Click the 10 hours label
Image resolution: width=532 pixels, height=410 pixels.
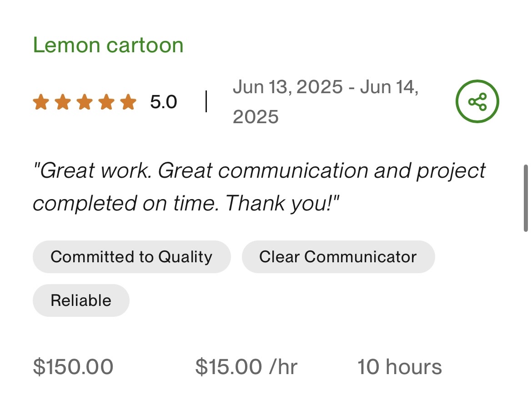(x=399, y=367)
